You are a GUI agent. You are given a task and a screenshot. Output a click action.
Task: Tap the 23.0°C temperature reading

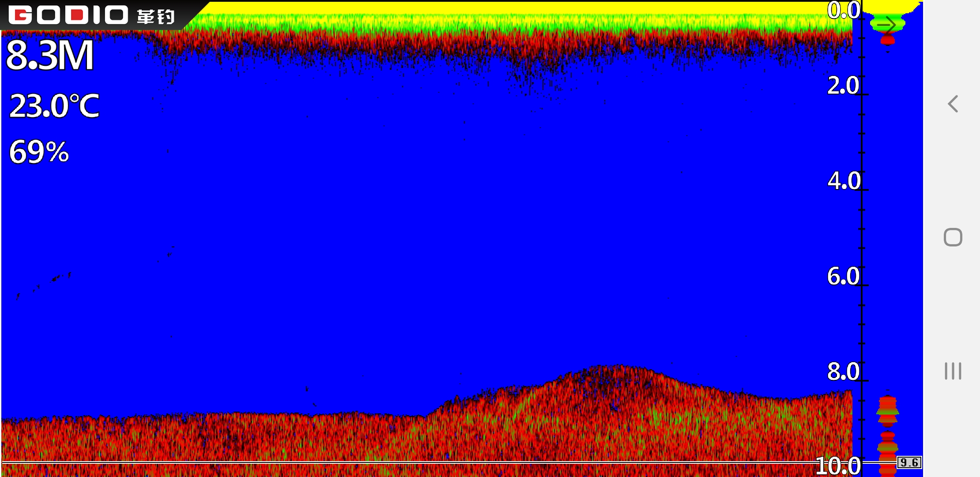point(54,106)
